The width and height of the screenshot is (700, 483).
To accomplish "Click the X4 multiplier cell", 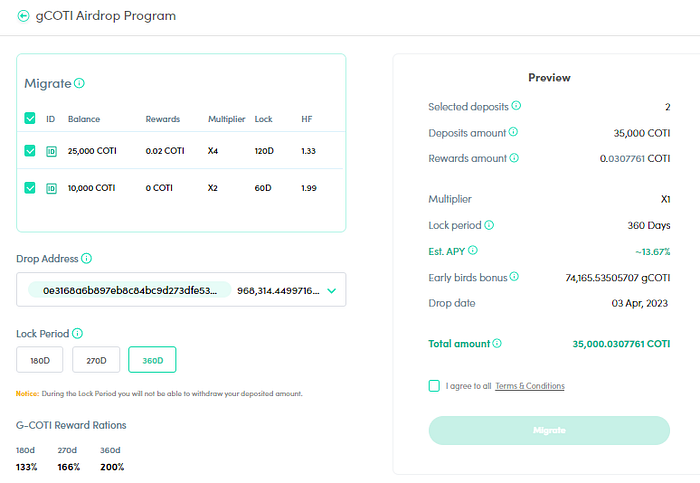I will coord(212,151).
